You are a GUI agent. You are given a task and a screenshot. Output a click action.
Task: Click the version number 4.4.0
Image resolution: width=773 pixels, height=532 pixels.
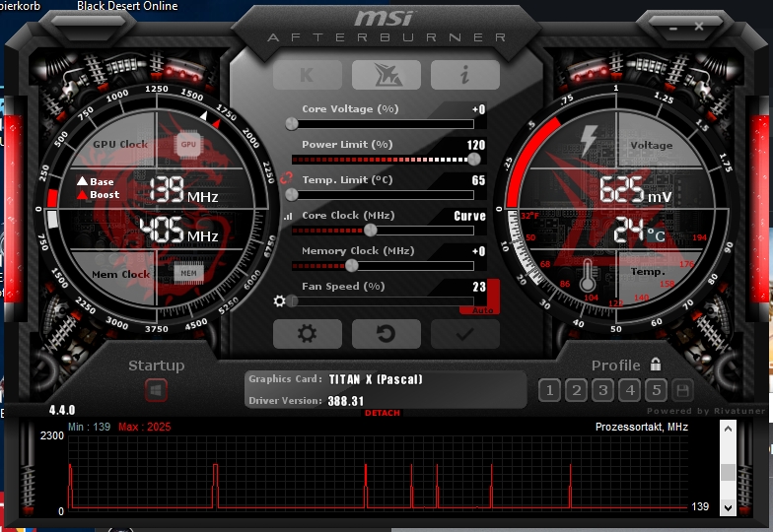coord(62,410)
